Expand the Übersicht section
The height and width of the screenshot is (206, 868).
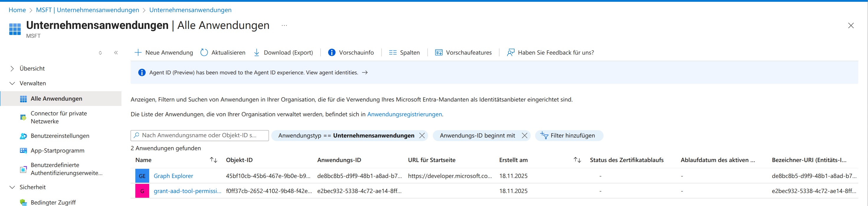[x=12, y=68]
